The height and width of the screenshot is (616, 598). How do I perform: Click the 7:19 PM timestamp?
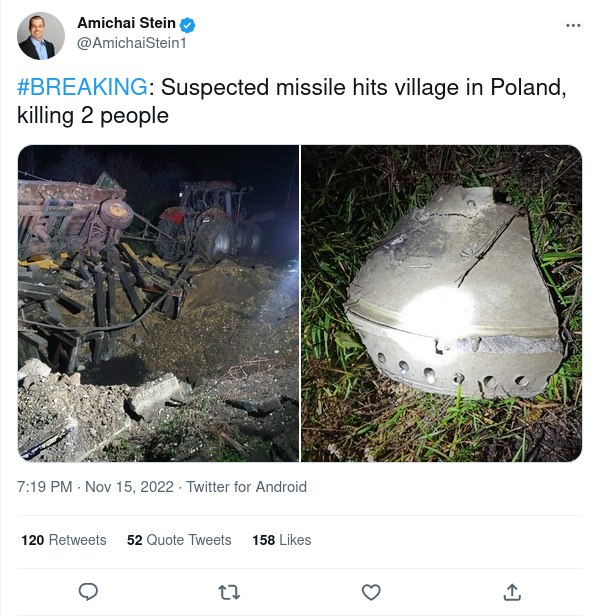(44, 487)
